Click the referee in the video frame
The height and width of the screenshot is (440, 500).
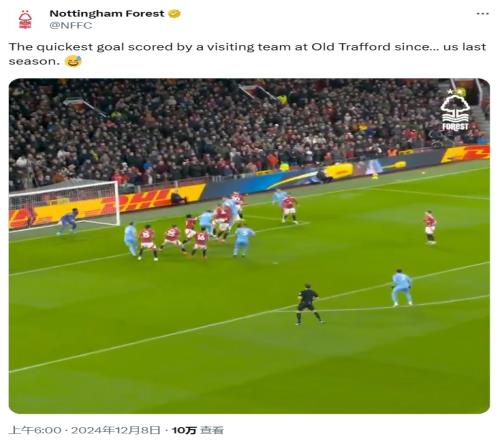[x=309, y=304]
